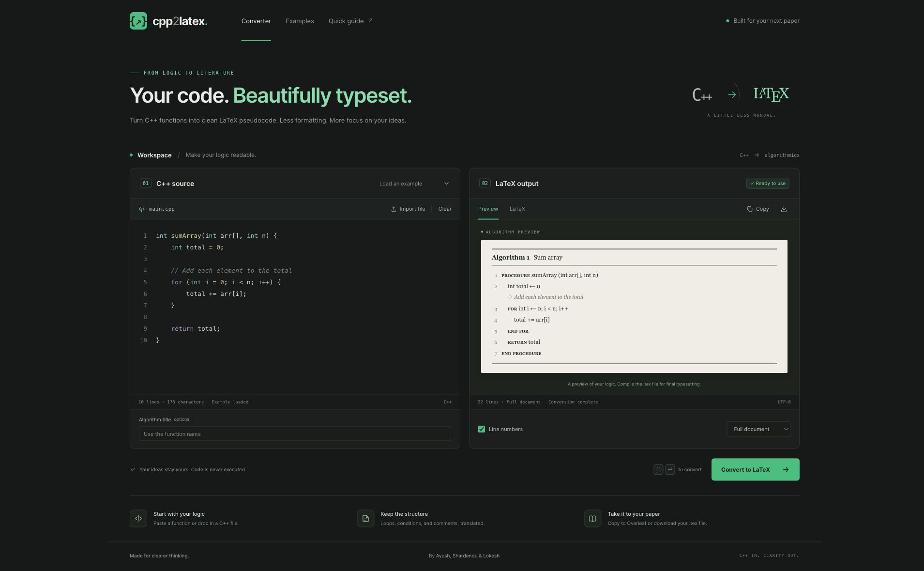Click the arrow icon on Convert button
The height and width of the screenshot is (571, 924).
tap(786, 469)
